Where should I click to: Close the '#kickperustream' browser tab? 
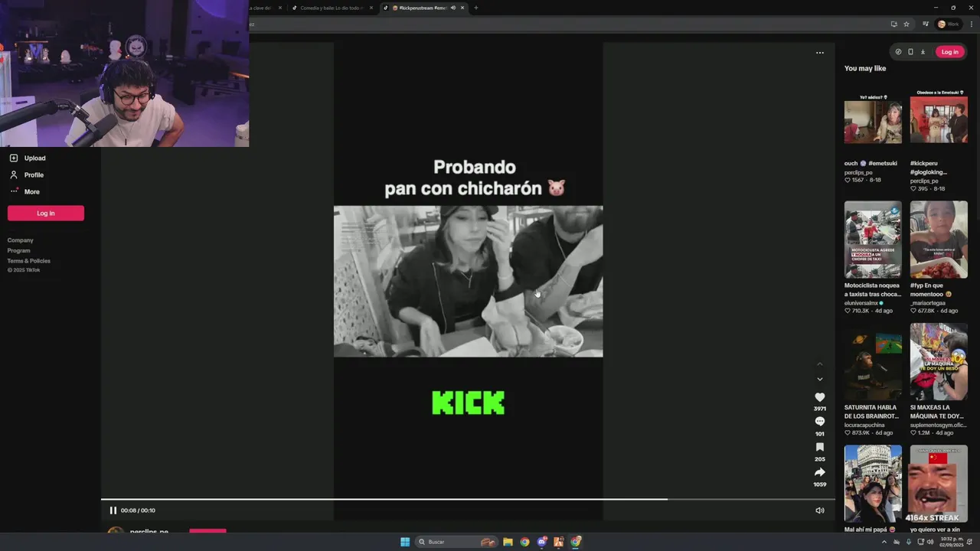[462, 8]
